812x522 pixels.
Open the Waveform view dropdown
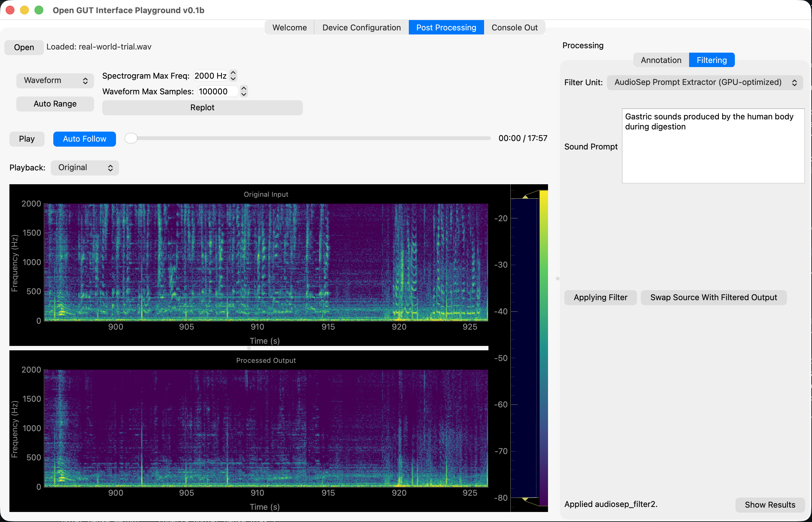[55, 80]
